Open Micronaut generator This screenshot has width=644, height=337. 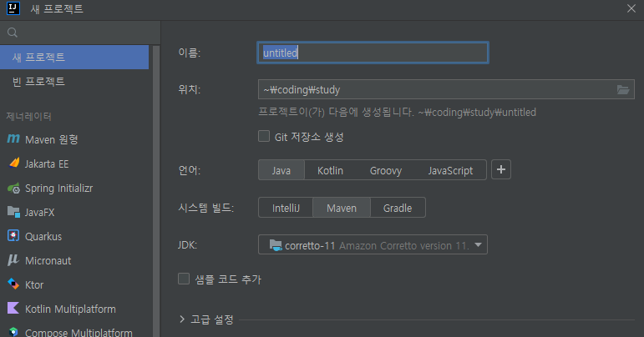pyautogui.click(x=74, y=260)
